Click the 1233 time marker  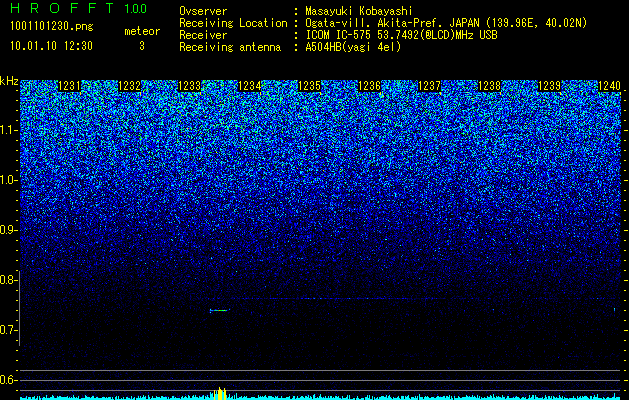click(x=189, y=86)
